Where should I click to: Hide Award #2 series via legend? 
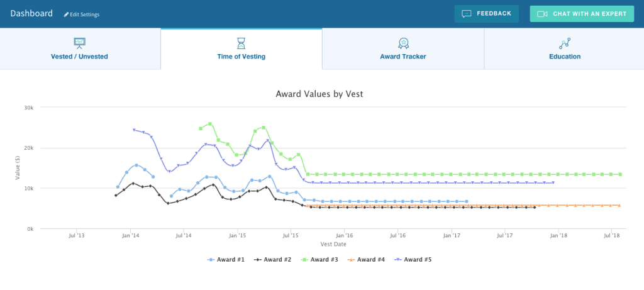[x=273, y=260]
